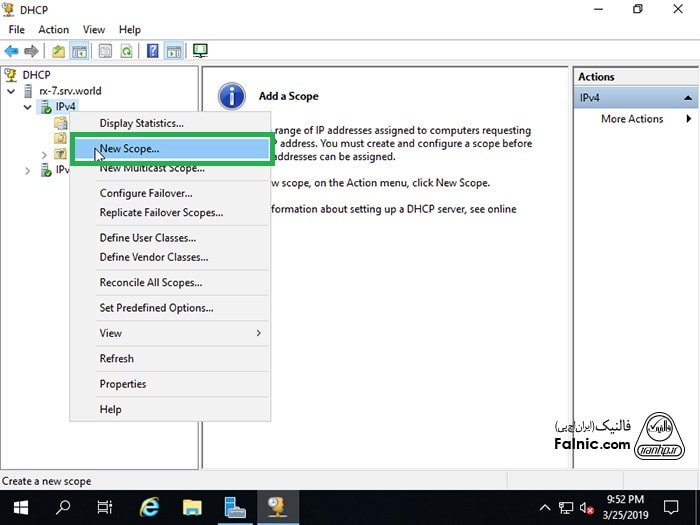The width and height of the screenshot is (700, 525).
Task: Click the Refresh toolbar icon
Action: pyautogui.click(x=126, y=50)
